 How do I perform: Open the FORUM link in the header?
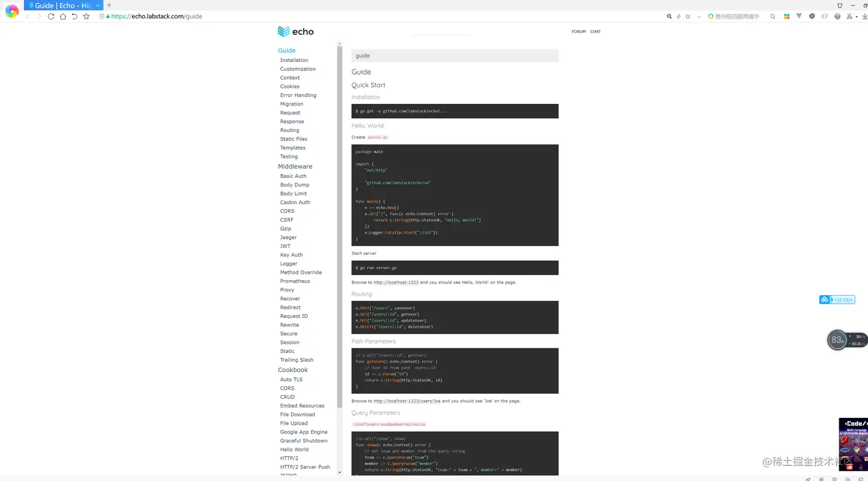pyautogui.click(x=579, y=32)
